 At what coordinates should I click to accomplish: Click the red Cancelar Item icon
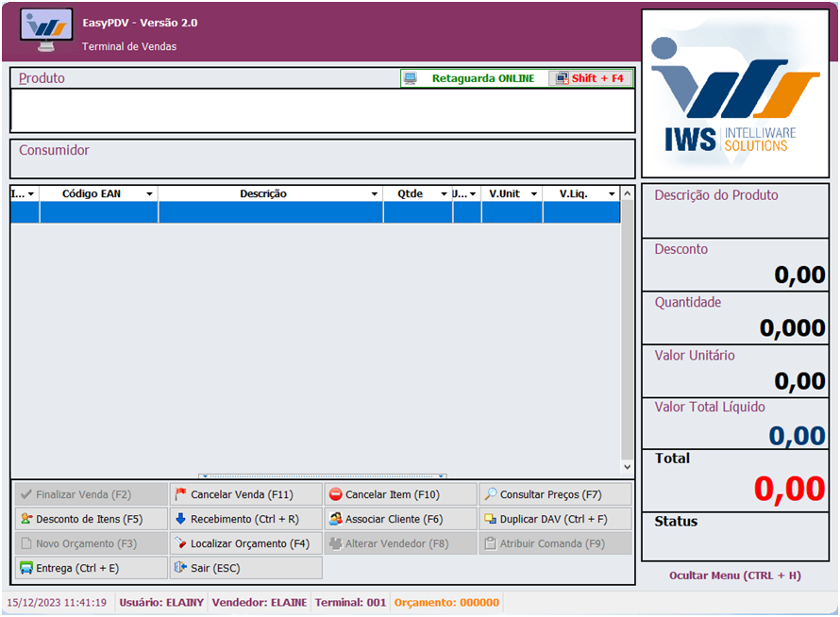pyautogui.click(x=336, y=494)
